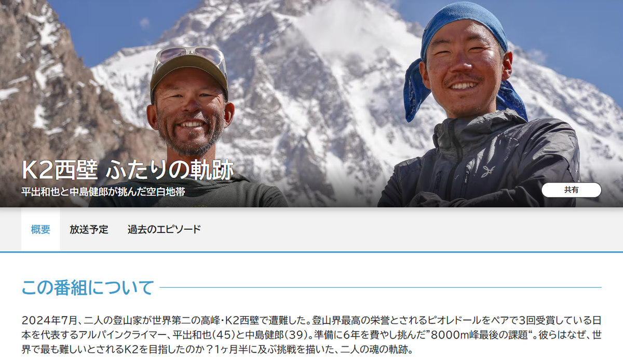Open the 過去のエピソード past episodes tab

tap(164, 230)
